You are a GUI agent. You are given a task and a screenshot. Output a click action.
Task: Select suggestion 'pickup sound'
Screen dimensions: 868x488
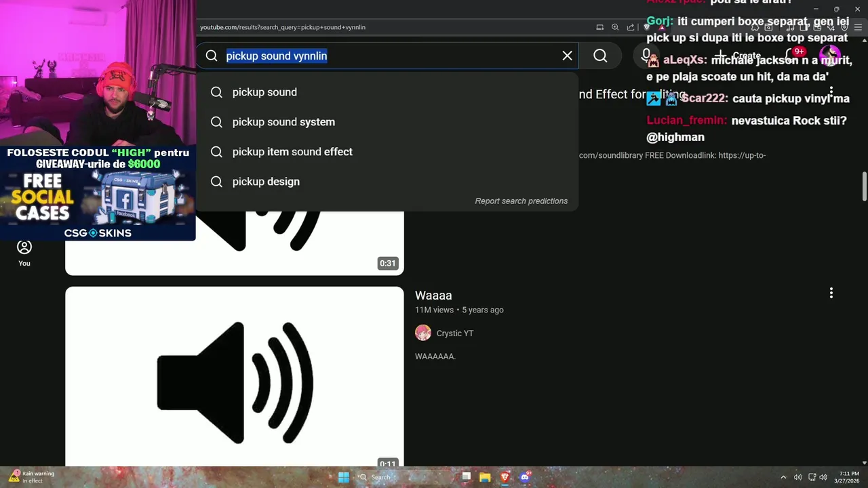[387, 92]
